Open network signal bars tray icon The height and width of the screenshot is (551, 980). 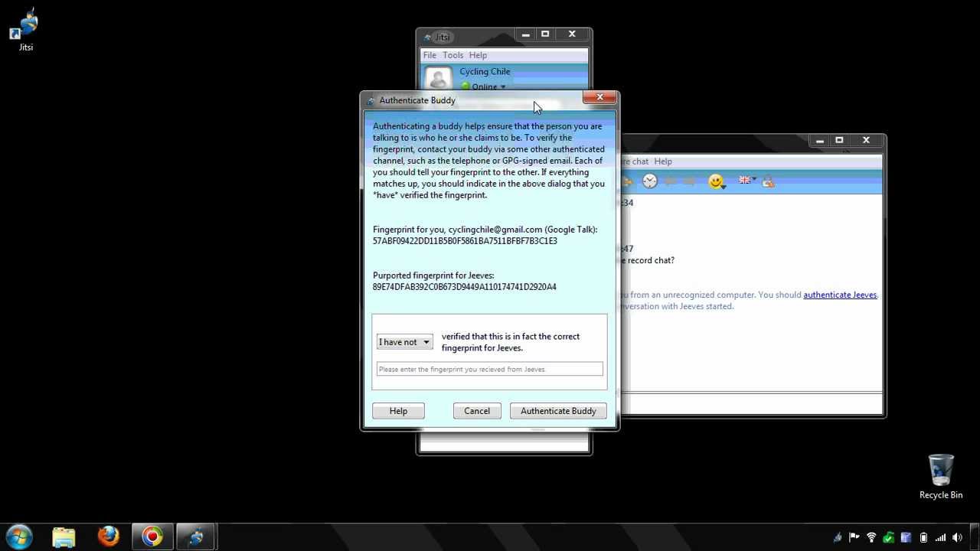pyautogui.click(x=940, y=538)
